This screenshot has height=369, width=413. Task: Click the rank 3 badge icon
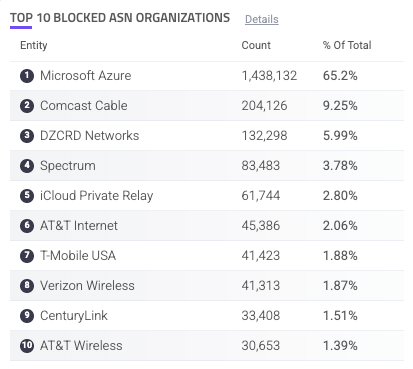pos(27,136)
